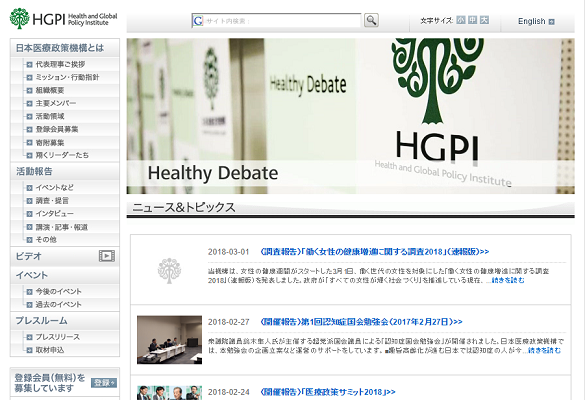Select the large (大) text size icon
Screen dimensions: 585x400
pyautogui.click(x=484, y=20)
